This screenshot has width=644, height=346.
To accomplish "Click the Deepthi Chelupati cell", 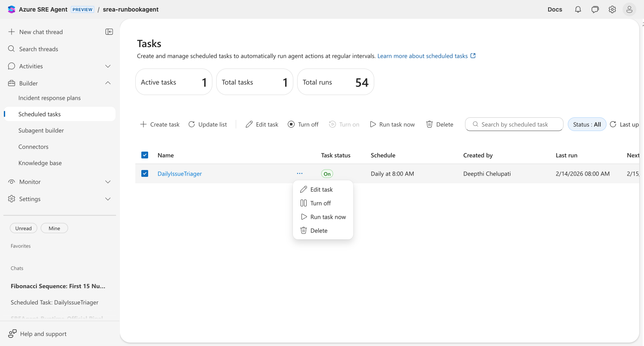I will pyautogui.click(x=487, y=173).
